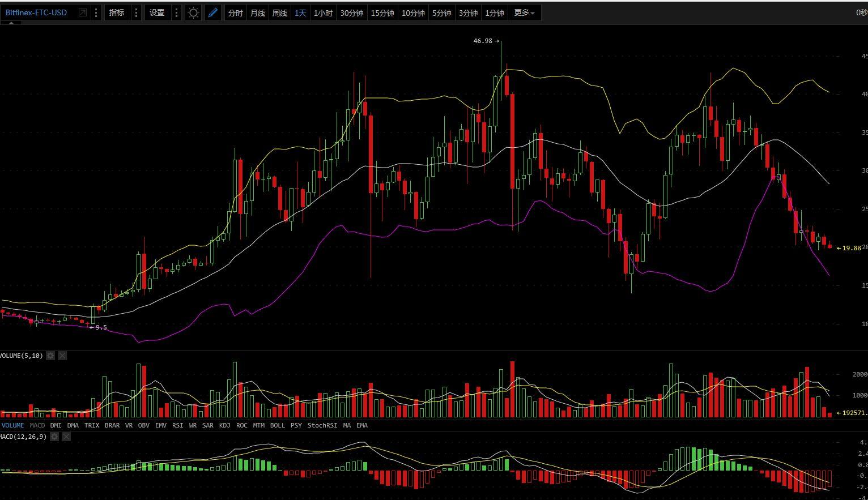Toggle the MACD indicator in the list
The height and width of the screenshot is (500, 868).
tap(37, 425)
